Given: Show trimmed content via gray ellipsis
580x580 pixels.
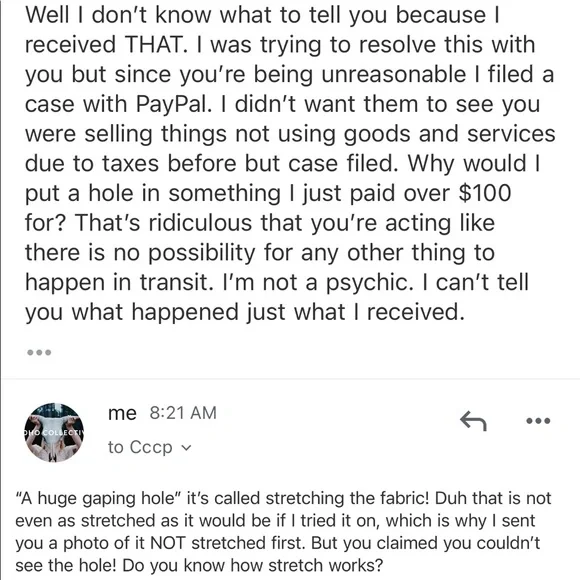Looking at the screenshot, I should [39, 352].
